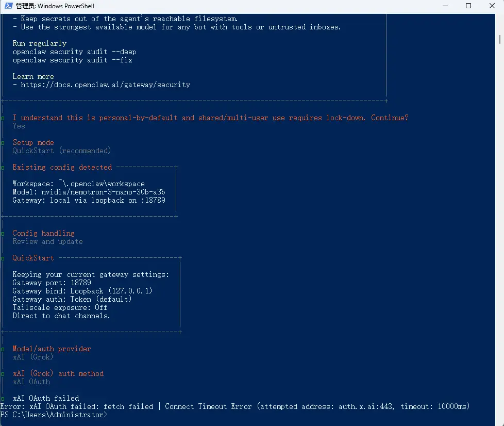Click the red "QuickStart" box heading
504x426 pixels.
point(33,258)
